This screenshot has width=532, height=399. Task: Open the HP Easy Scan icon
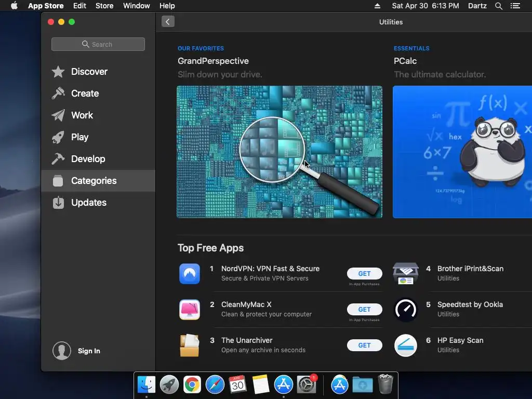click(x=405, y=345)
